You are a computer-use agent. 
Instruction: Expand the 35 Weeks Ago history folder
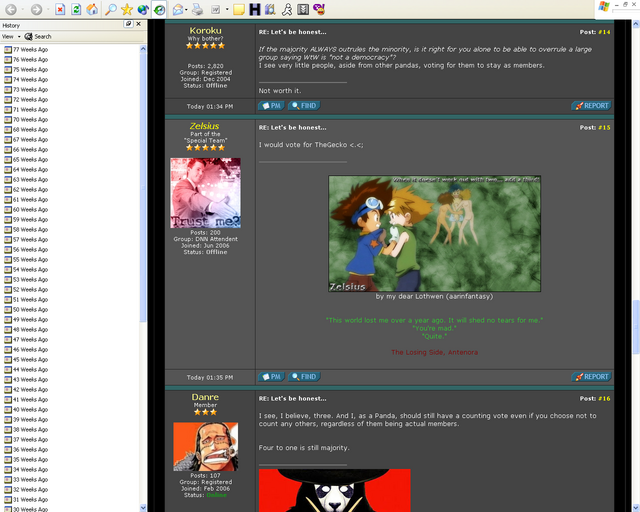[27, 460]
